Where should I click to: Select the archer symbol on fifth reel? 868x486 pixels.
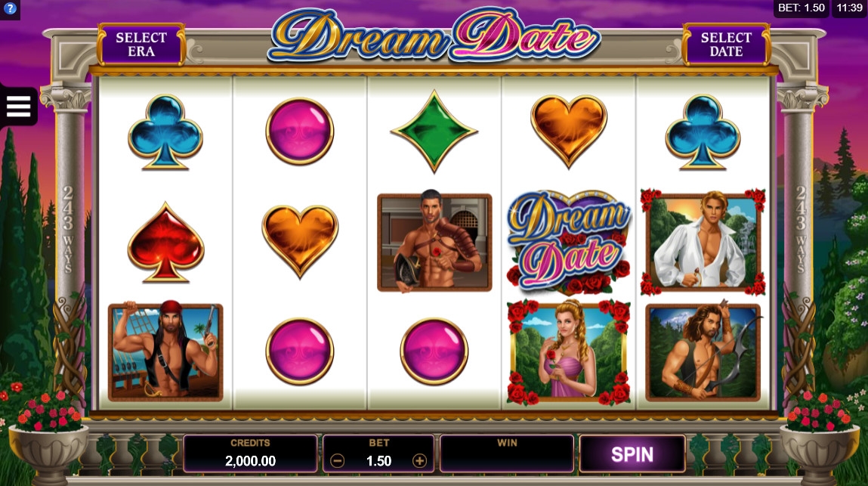pos(703,351)
